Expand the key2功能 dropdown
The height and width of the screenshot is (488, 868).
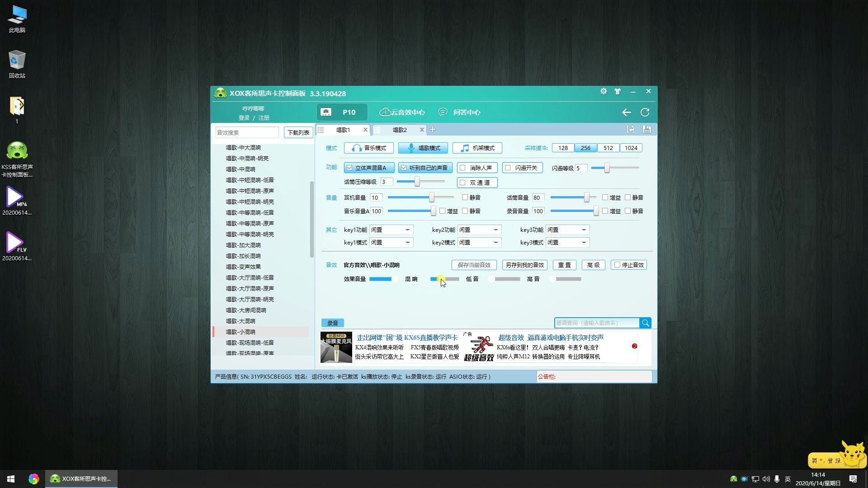(495, 230)
